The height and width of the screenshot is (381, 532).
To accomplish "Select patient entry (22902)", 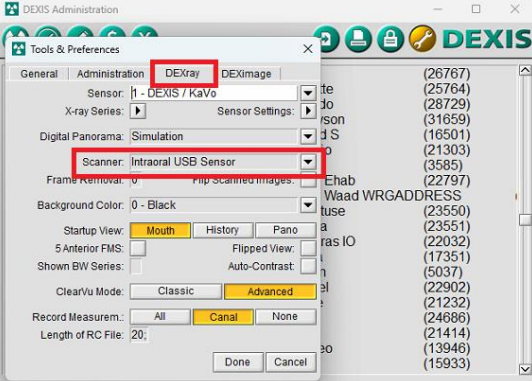I will pyautogui.click(x=446, y=288).
